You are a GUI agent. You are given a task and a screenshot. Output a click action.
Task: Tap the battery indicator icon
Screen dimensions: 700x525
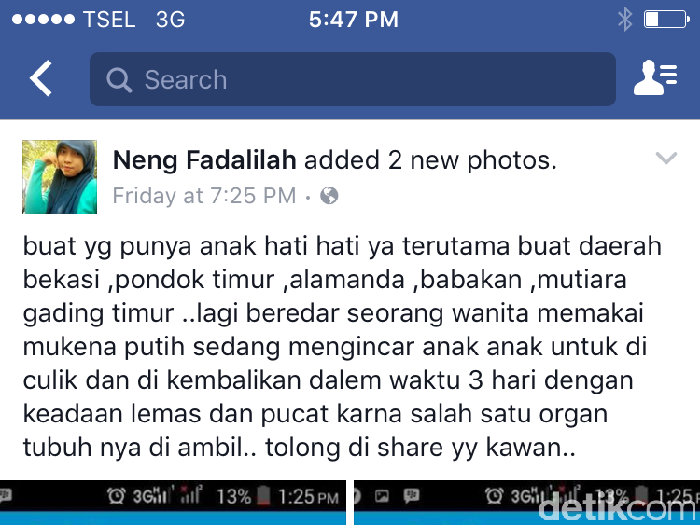pyautogui.click(x=666, y=20)
